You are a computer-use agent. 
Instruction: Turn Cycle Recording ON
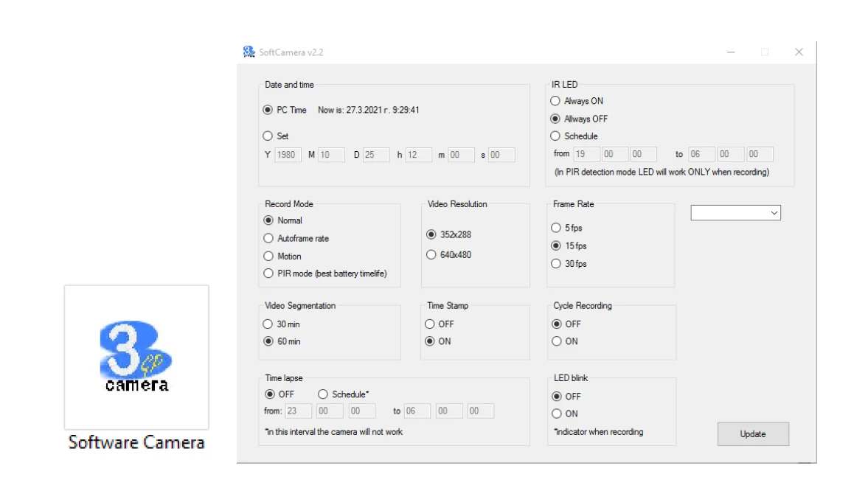pyautogui.click(x=557, y=341)
